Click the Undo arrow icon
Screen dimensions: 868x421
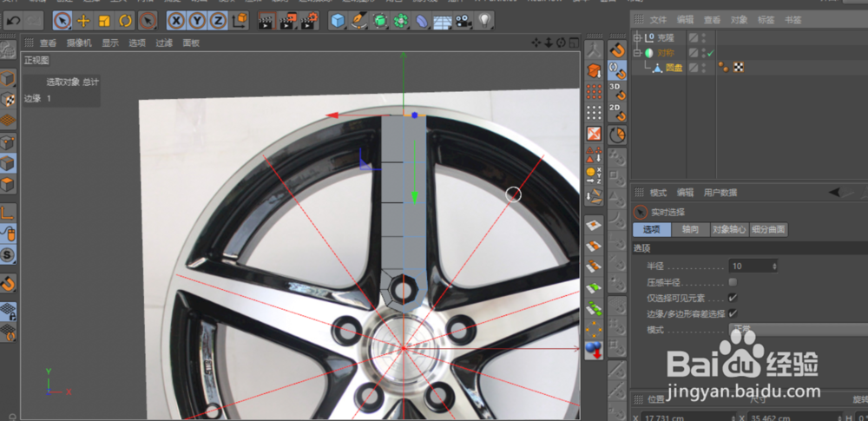click(13, 21)
